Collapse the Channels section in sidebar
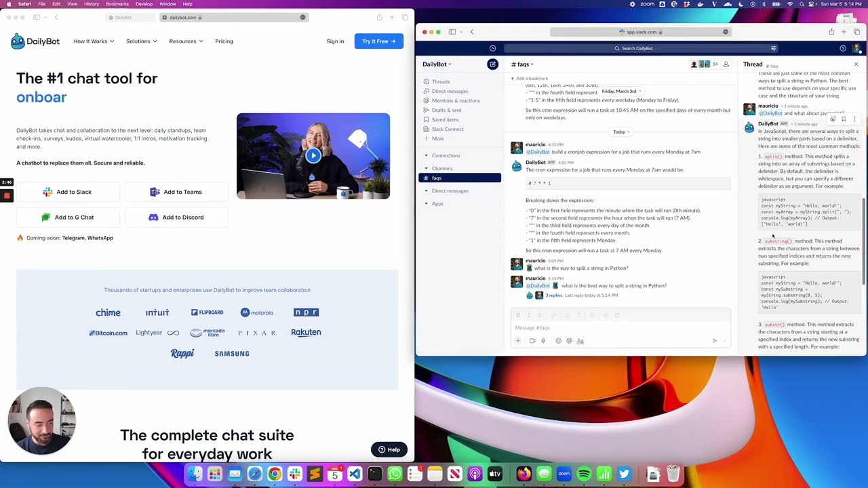Viewport: 868px width, 488px height. 426,168
